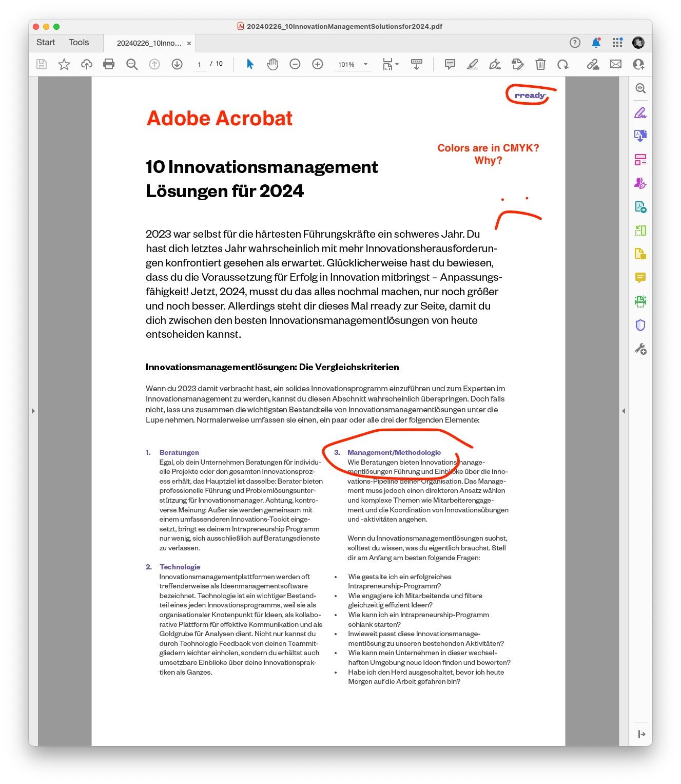
Task: Select the Draw freeform pen tool
Action: (x=495, y=64)
